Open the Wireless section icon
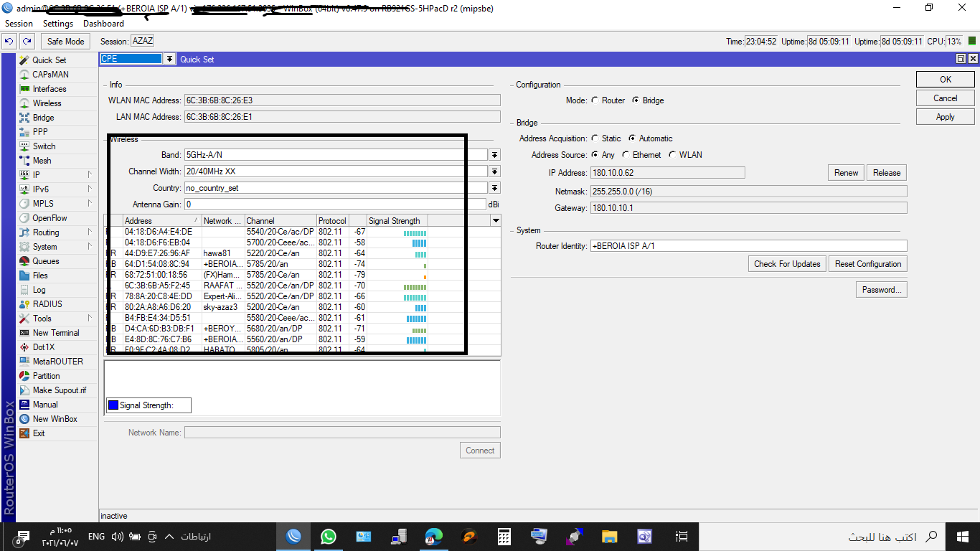Image resolution: width=980 pixels, height=551 pixels. (x=24, y=103)
